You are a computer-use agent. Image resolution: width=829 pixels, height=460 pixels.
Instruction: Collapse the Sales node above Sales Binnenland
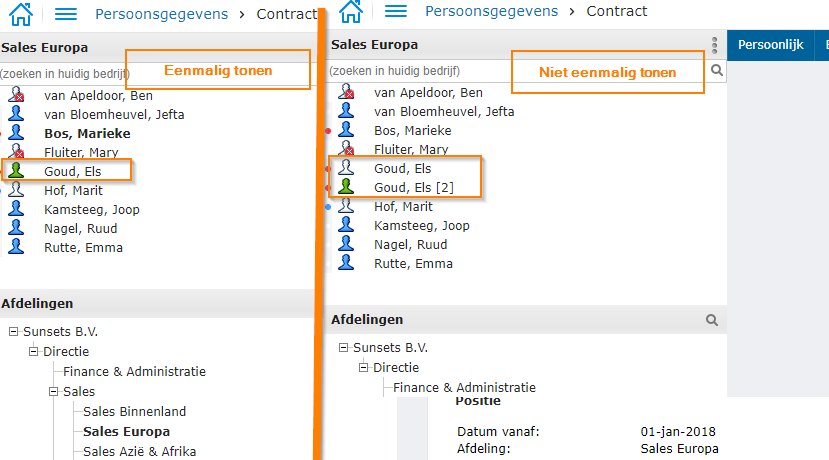(x=53, y=392)
